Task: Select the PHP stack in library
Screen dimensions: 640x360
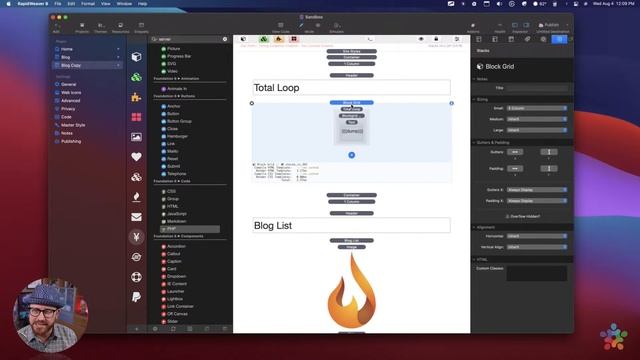Action: (x=190, y=229)
